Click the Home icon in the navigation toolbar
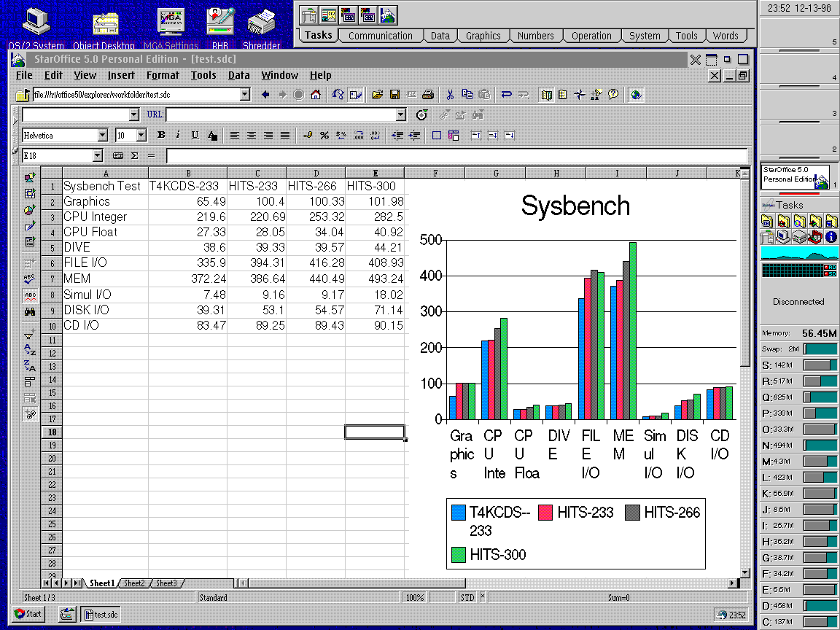 pyautogui.click(x=316, y=95)
